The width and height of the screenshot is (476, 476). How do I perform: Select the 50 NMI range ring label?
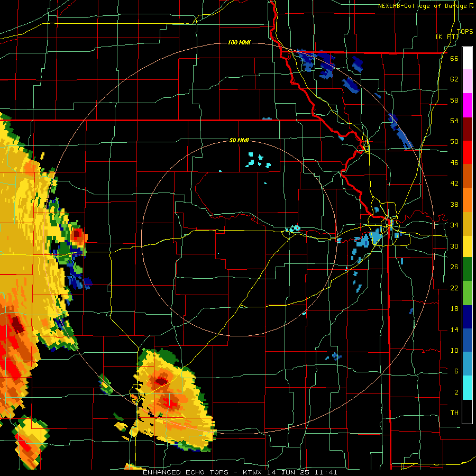click(x=239, y=140)
